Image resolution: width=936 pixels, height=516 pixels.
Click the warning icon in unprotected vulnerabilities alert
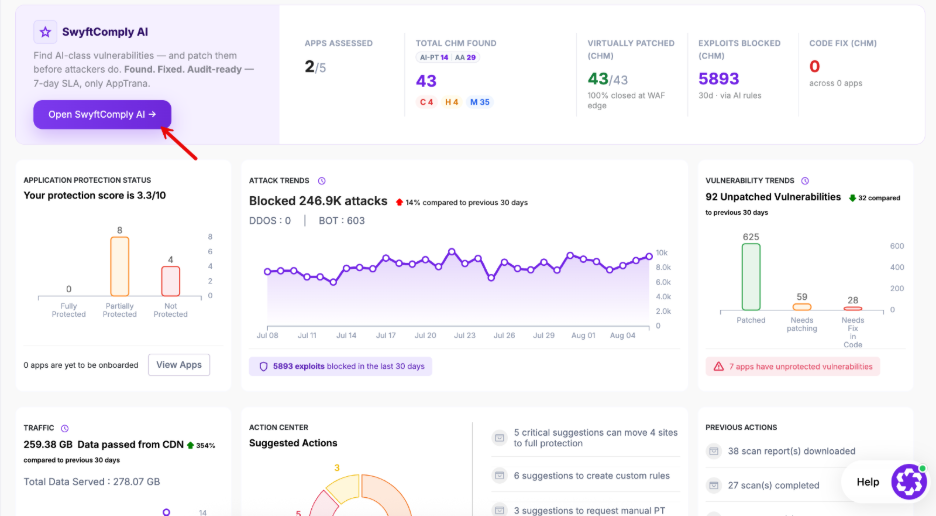[719, 367]
